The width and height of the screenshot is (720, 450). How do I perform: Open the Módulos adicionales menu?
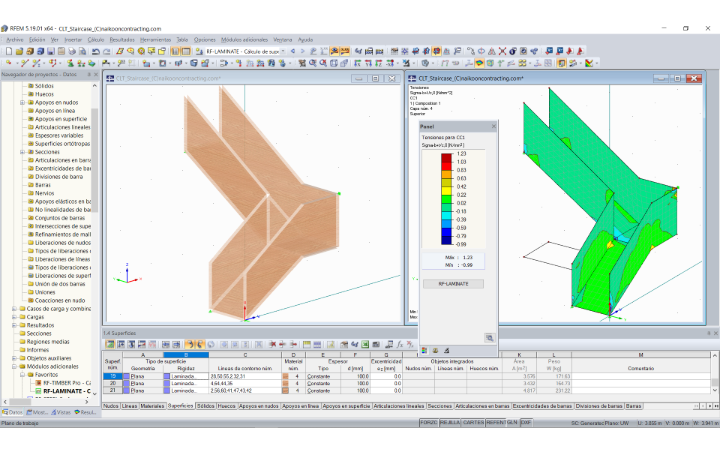coord(244,40)
